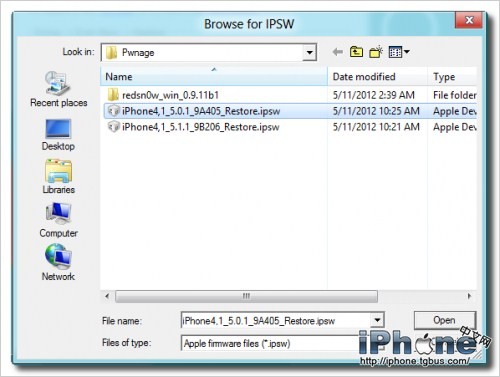Click the iPhone4,1_5.0.1_9A405 file icon
The width and height of the screenshot is (500, 377).
coord(114,111)
